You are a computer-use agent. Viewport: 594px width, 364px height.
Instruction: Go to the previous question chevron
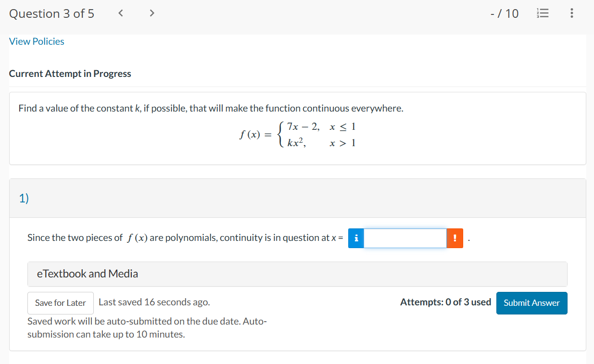(120, 13)
